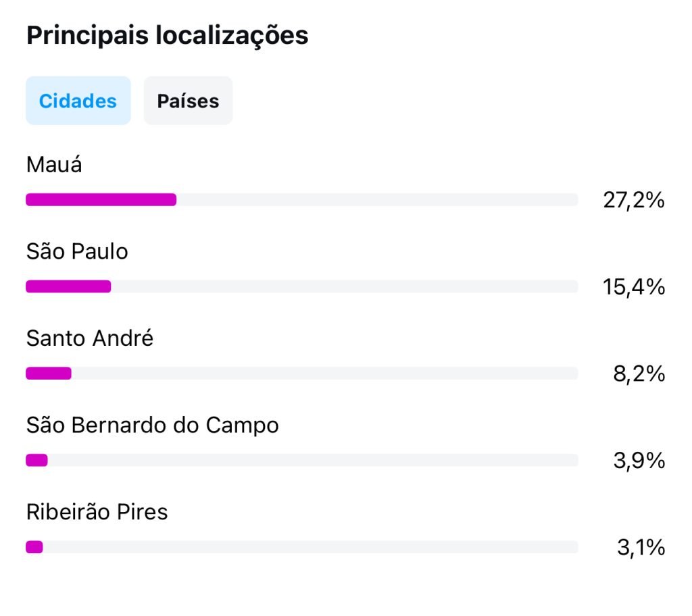The width and height of the screenshot is (692, 616).
Task: Click Ribeirão Pires' magenta bar fill
Action: pyautogui.click(x=34, y=546)
